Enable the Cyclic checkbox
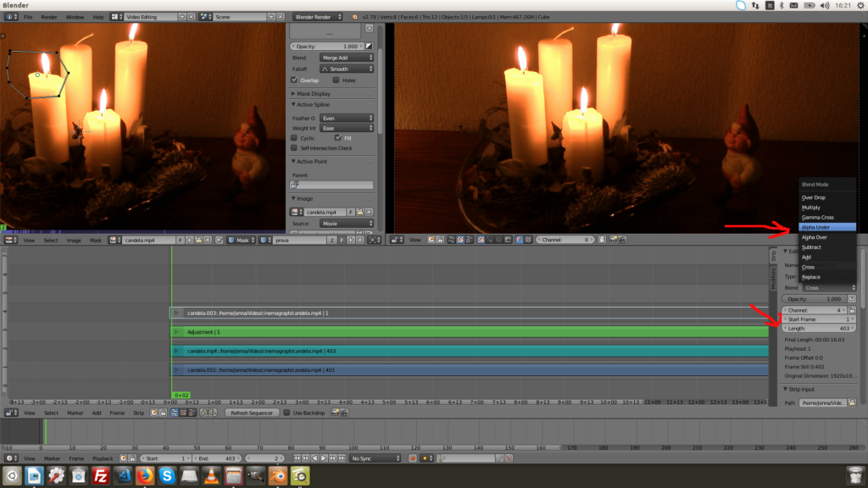Viewport: 868px width, 488px height. click(294, 138)
